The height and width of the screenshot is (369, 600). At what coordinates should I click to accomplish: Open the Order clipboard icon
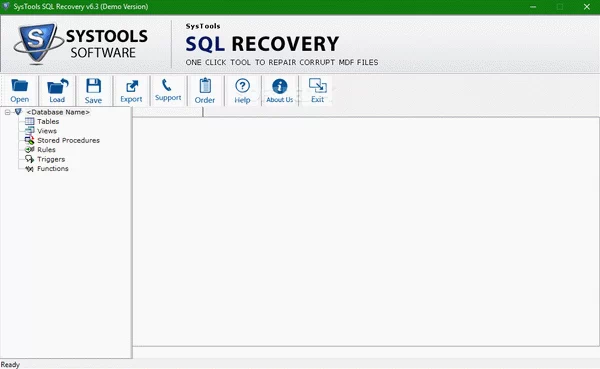point(205,85)
